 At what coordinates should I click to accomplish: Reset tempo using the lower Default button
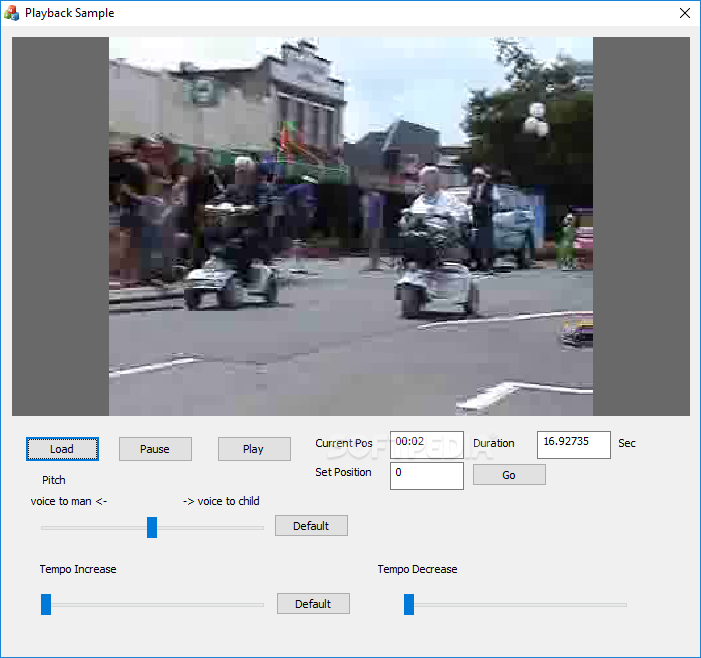point(312,604)
